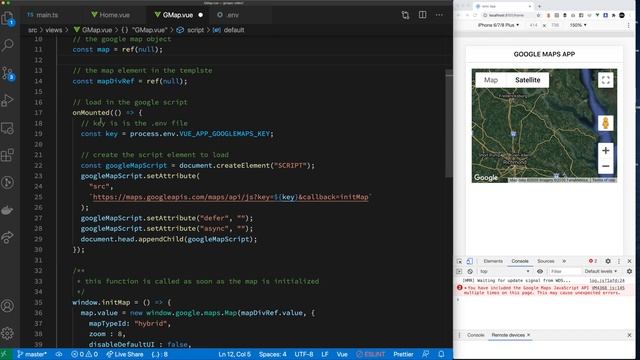The width and height of the screenshot is (640, 360).
Task: Click the DevTools inspect element icon
Action: [x=460, y=261]
